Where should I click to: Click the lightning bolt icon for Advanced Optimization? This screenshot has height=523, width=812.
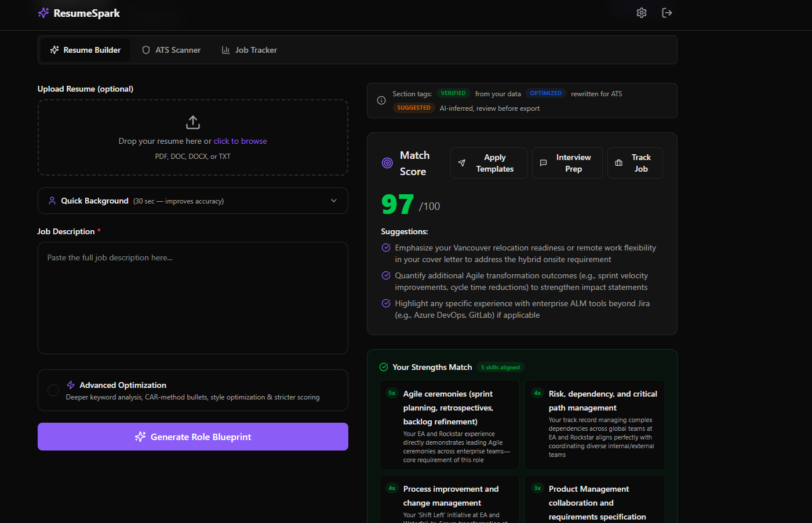(71, 385)
